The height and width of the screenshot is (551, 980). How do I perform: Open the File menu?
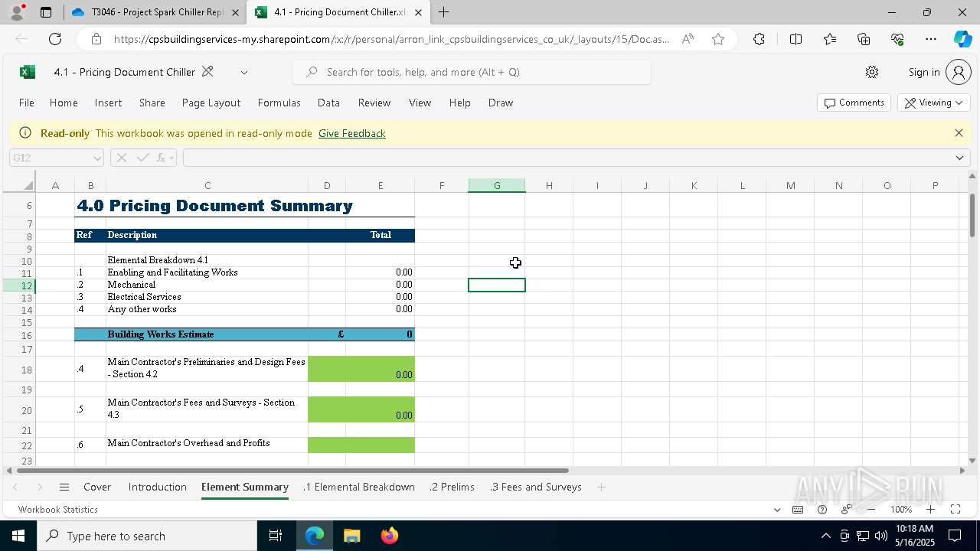point(27,103)
